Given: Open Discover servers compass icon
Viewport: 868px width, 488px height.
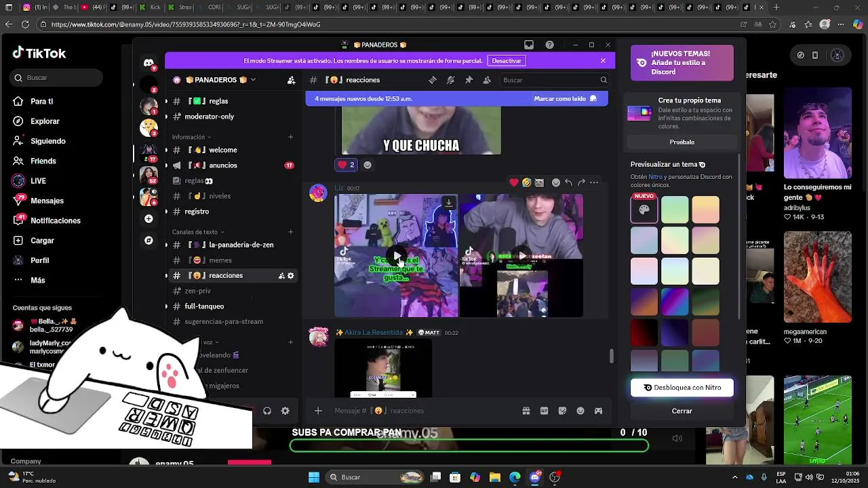Looking at the screenshot, I should pos(149,241).
